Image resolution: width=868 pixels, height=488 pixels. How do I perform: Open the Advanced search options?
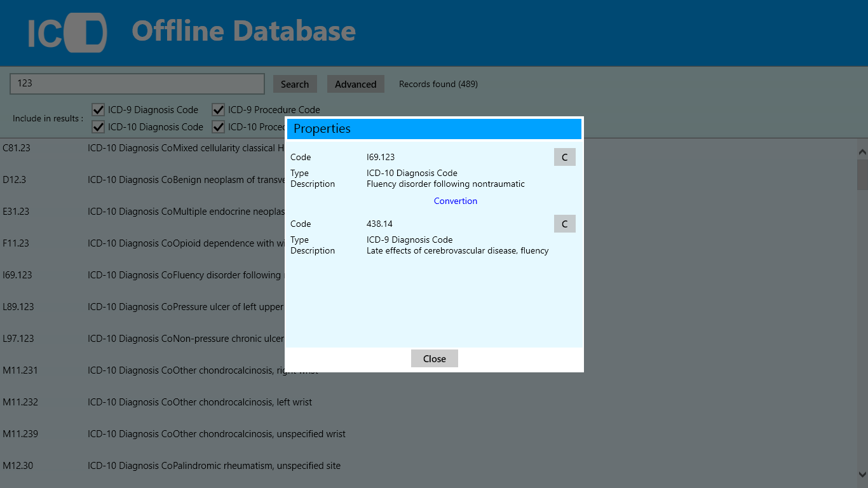(355, 84)
